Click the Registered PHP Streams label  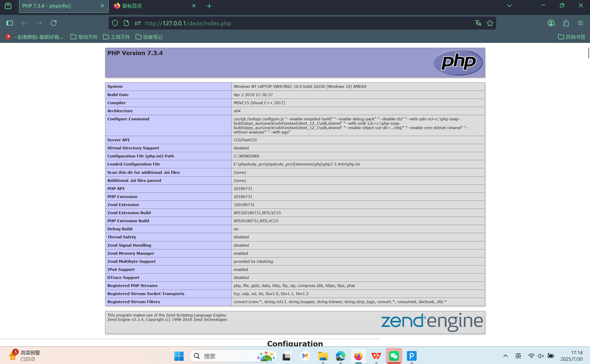(x=132, y=286)
